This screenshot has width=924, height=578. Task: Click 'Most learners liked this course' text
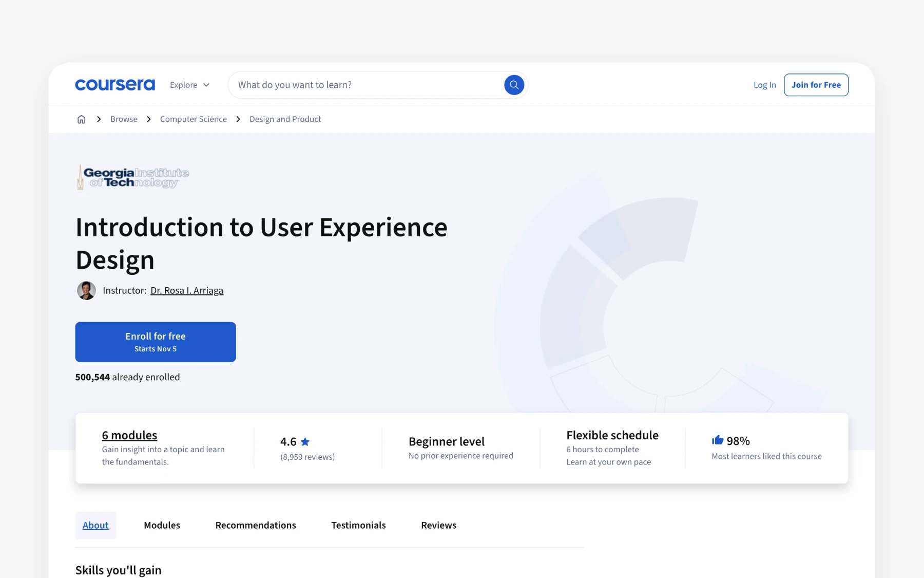(x=766, y=456)
